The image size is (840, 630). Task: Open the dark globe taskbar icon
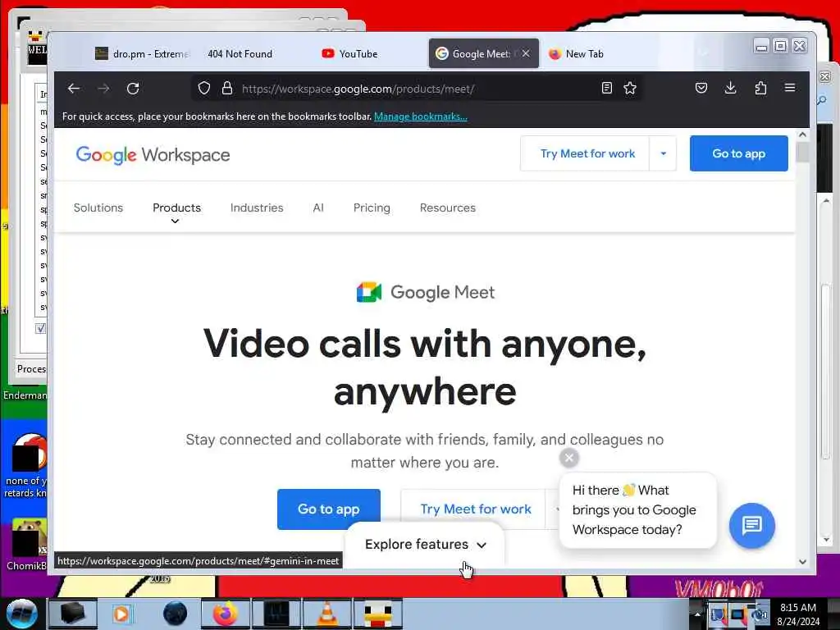tap(175, 614)
